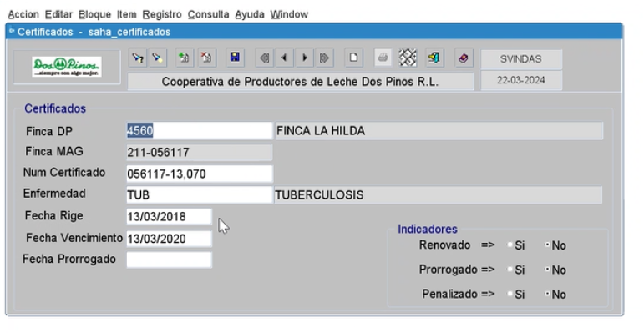Click the Fecha Rige label

point(53,215)
